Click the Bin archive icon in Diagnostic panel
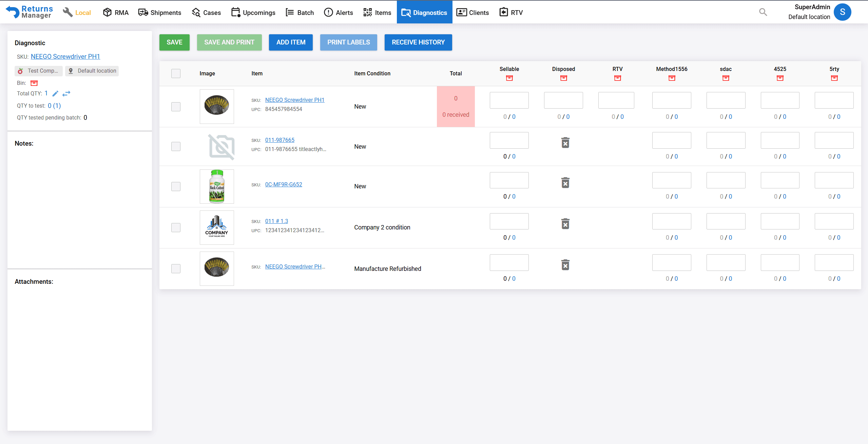This screenshot has width=868, height=444. [34, 83]
